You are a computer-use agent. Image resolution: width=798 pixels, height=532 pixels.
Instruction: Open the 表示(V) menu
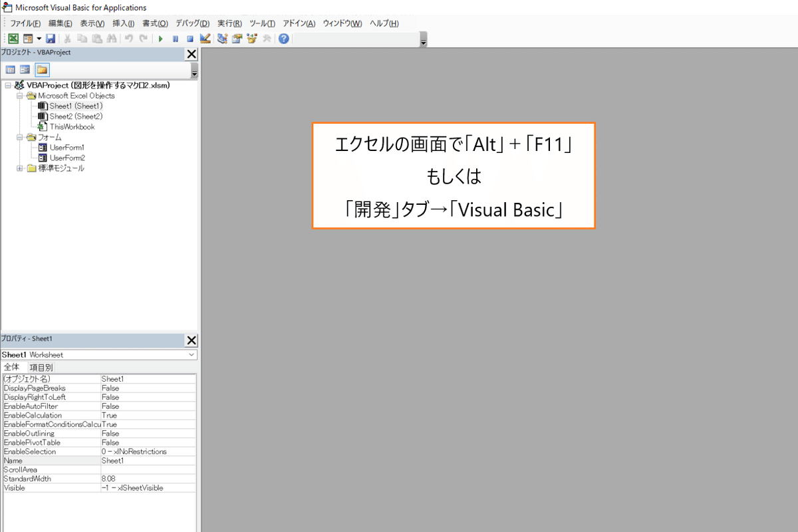92,23
